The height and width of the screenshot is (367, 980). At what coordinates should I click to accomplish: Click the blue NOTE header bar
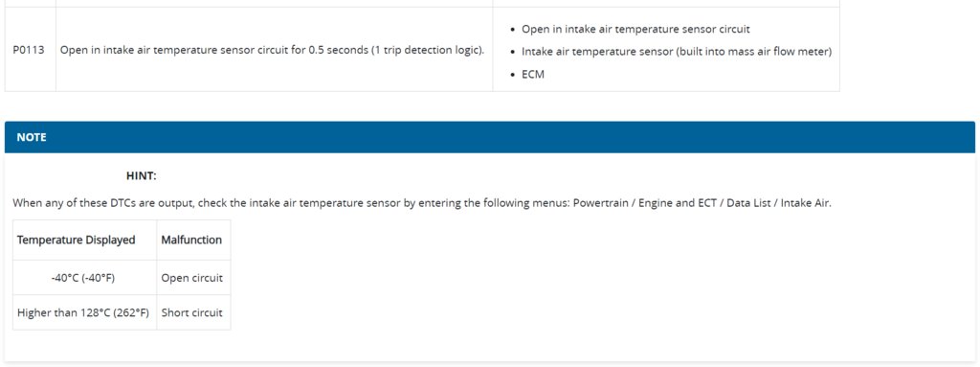pyautogui.click(x=489, y=137)
